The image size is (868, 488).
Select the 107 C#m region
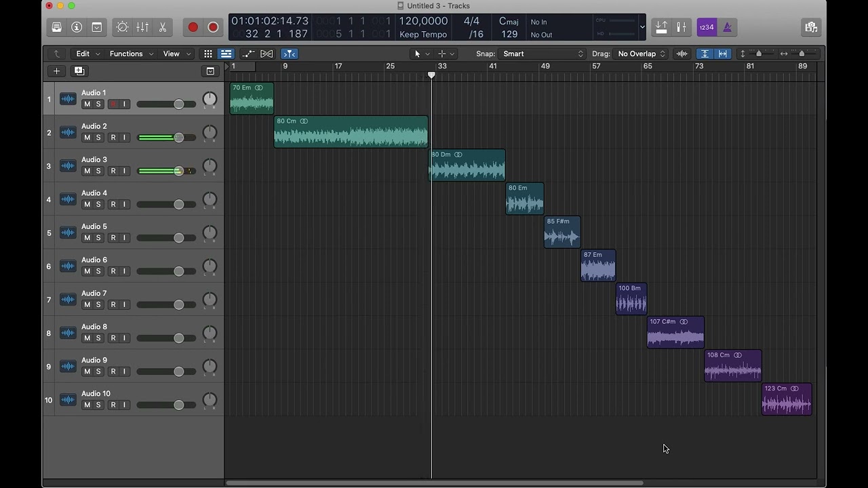pyautogui.click(x=675, y=332)
